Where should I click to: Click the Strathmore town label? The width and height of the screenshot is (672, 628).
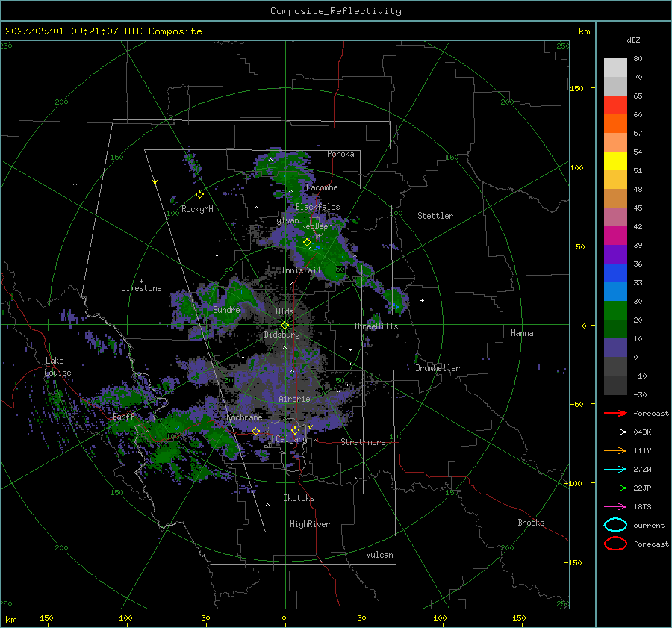363,442
